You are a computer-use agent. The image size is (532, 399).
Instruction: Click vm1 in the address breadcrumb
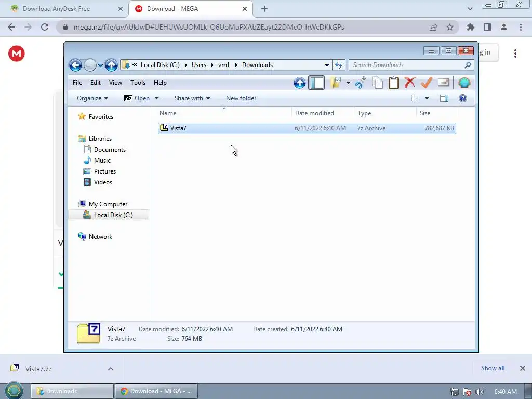[224, 65]
